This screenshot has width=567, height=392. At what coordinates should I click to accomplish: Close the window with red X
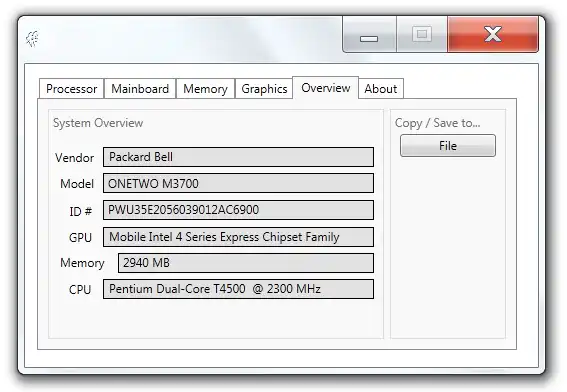(493, 34)
